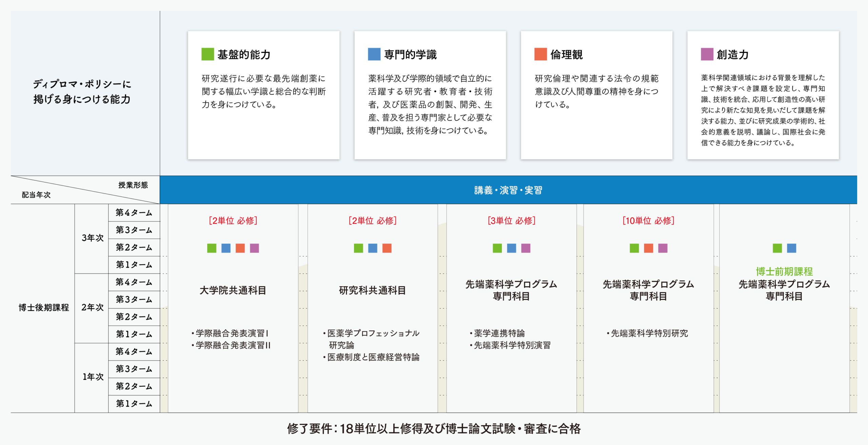Click blue square in 博士前期課程 column

791,248
